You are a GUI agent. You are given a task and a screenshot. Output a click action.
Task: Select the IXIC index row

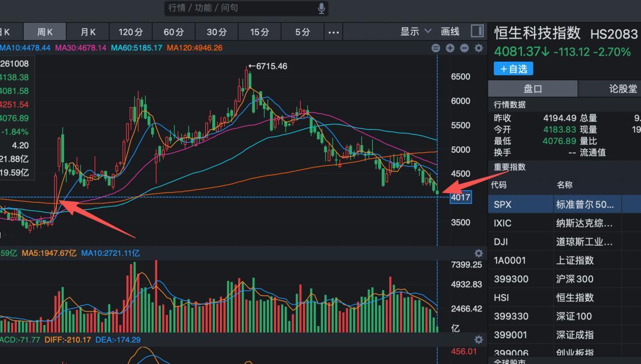click(565, 223)
